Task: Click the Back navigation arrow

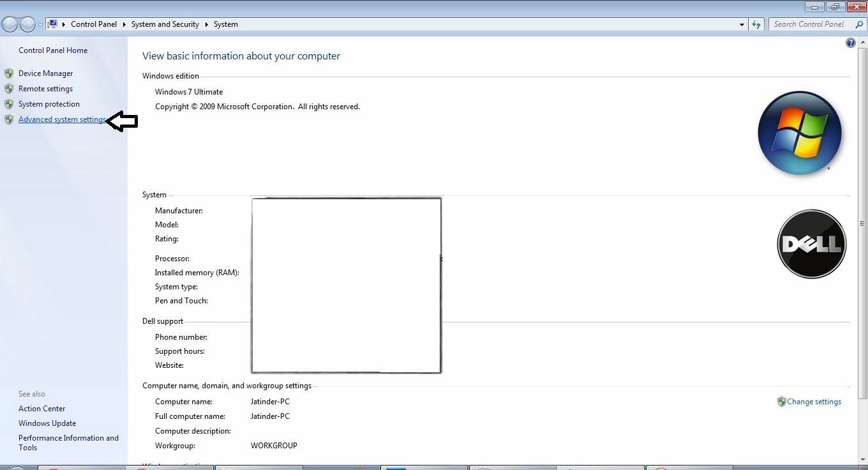Action: click(x=10, y=24)
